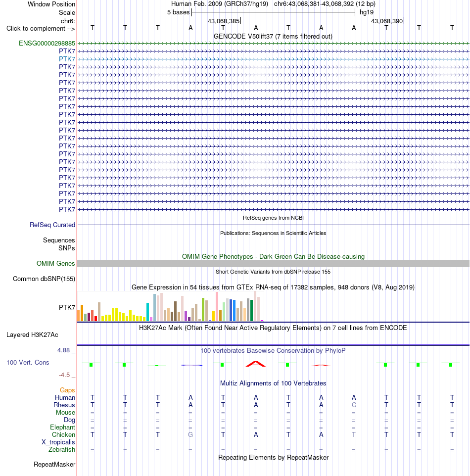Click the "5 bases" scale label
This screenshot has height=476, width=470.
(x=178, y=12)
